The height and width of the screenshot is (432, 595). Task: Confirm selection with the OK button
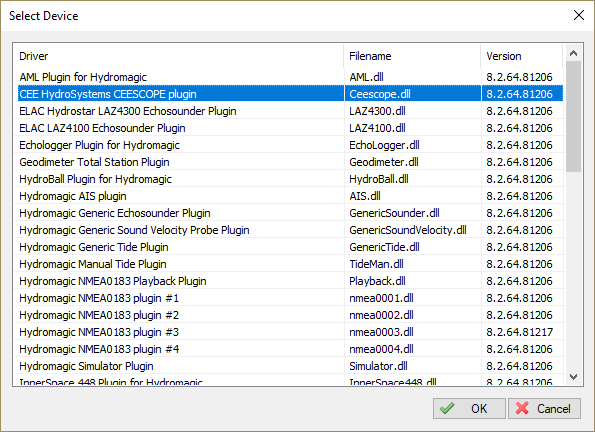point(469,408)
